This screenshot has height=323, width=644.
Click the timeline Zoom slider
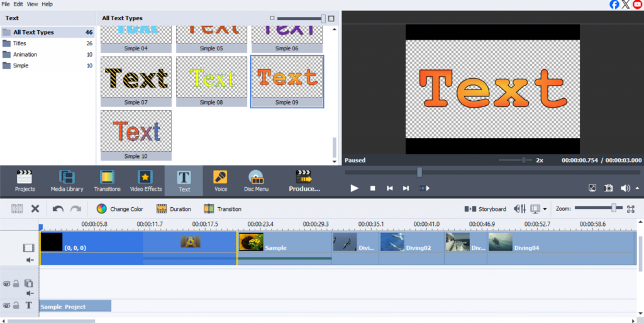coord(613,208)
